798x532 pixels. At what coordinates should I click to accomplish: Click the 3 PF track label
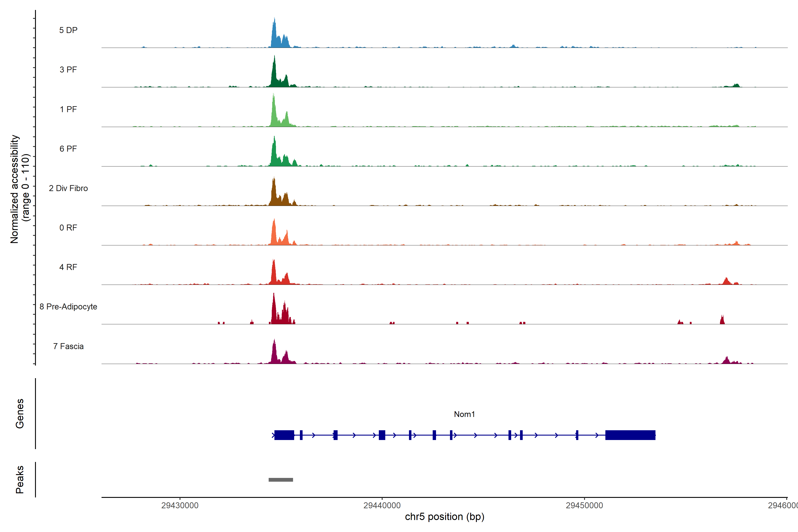point(68,70)
